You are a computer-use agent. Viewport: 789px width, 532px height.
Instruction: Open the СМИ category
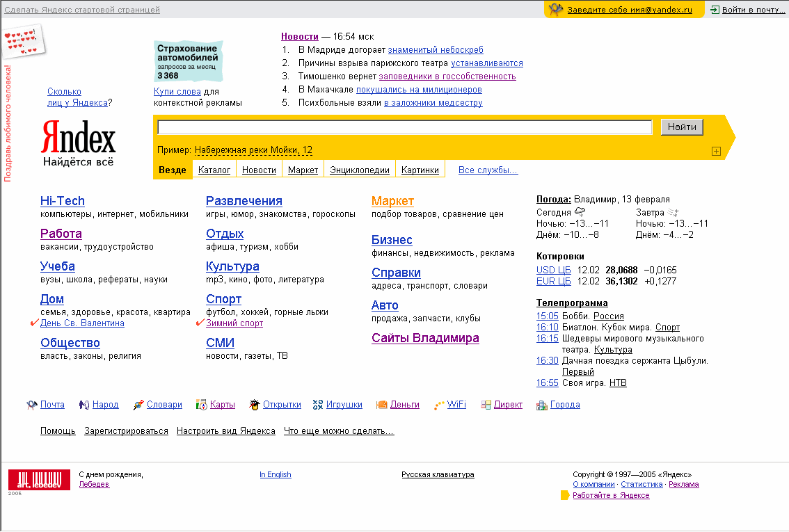pyautogui.click(x=221, y=343)
